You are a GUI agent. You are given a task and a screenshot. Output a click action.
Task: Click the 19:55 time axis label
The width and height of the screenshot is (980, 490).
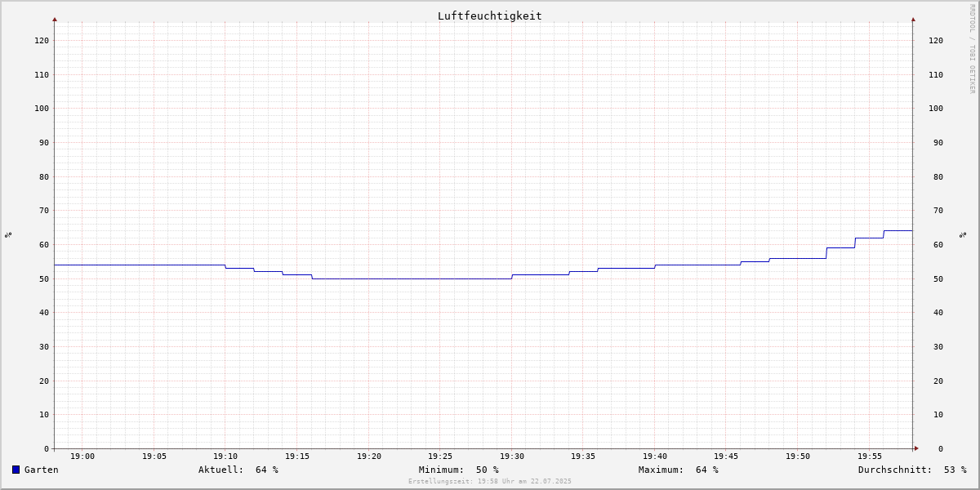pyautogui.click(x=870, y=457)
